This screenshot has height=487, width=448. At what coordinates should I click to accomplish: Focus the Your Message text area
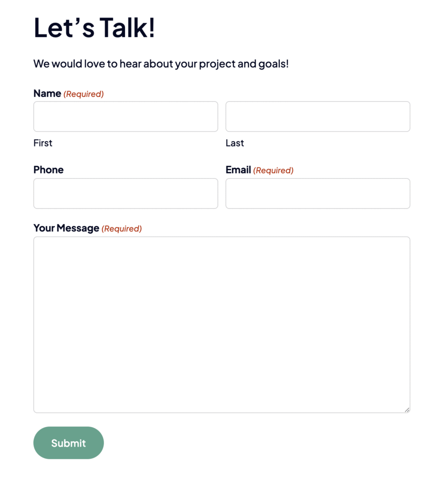click(221, 324)
